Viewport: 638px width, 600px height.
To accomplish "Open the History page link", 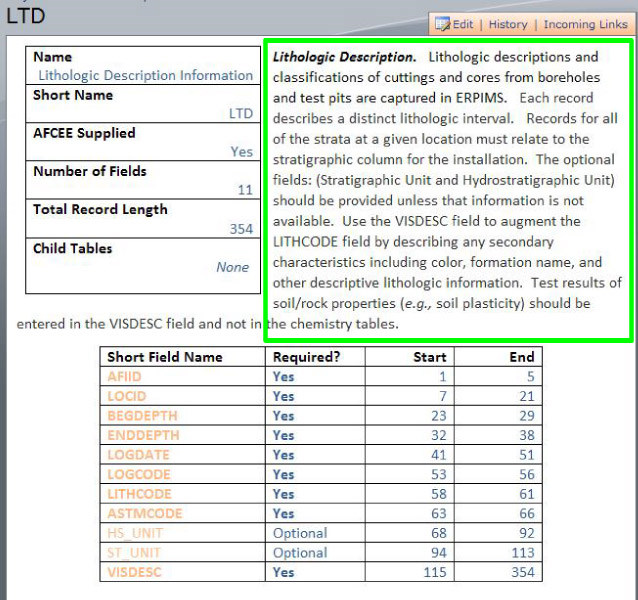I will click(508, 24).
